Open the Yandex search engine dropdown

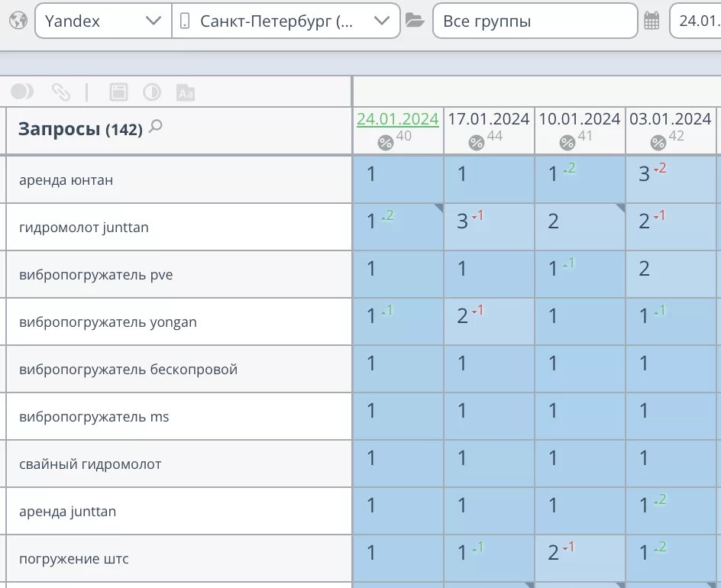pyautogui.click(x=102, y=21)
